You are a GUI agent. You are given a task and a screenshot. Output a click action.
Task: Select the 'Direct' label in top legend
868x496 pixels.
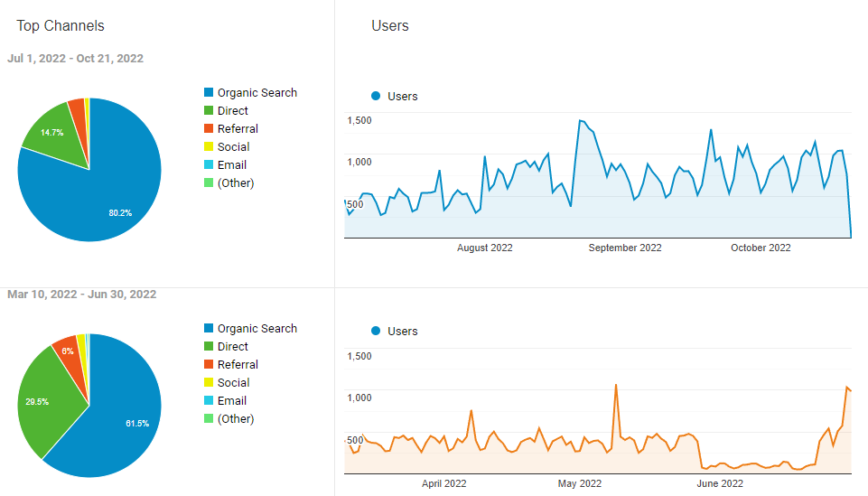pyautogui.click(x=232, y=111)
